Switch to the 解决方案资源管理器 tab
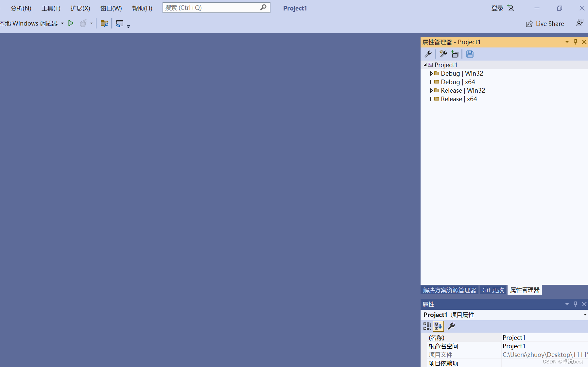 coord(449,290)
